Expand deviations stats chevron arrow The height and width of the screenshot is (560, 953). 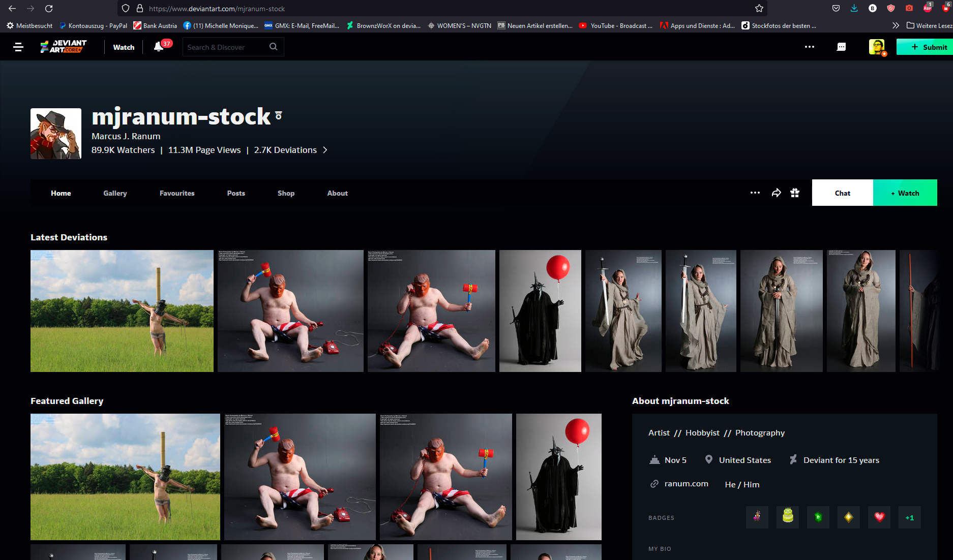(325, 150)
